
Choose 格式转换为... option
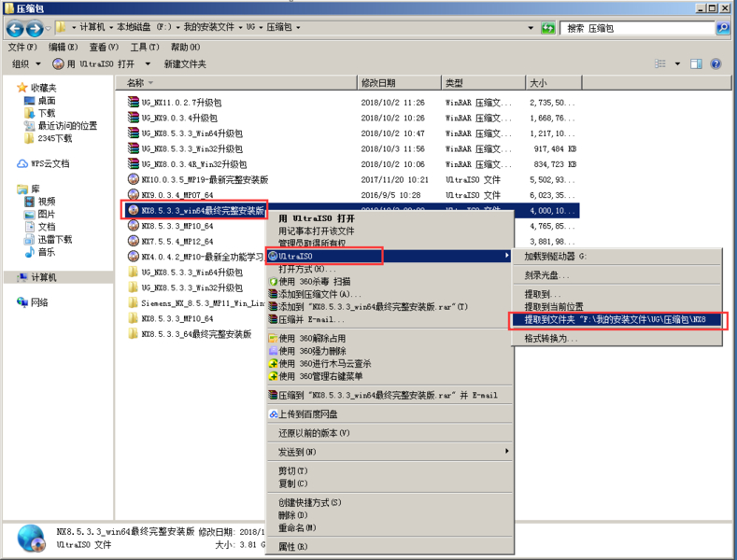click(x=617, y=338)
